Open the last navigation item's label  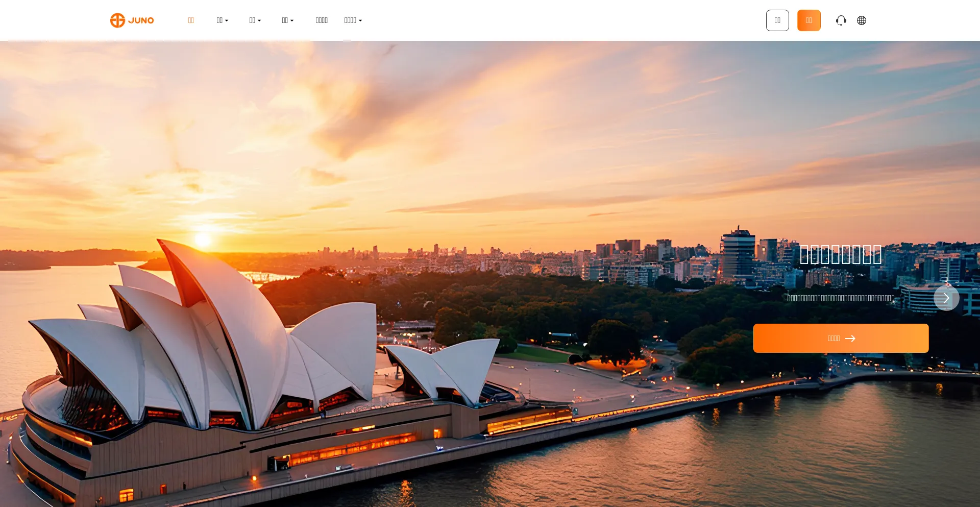pos(350,20)
